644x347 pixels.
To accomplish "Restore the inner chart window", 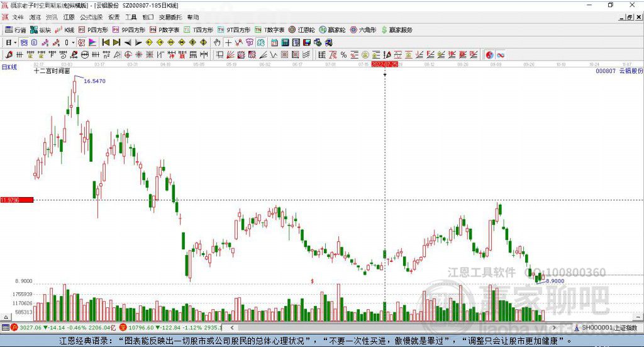I will [630, 17].
